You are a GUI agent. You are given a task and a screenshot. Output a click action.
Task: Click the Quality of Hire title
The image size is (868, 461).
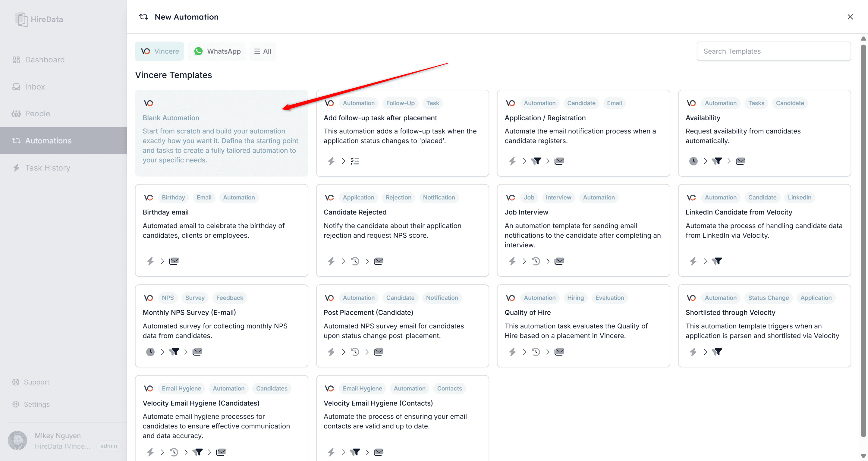click(x=527, y=312)
